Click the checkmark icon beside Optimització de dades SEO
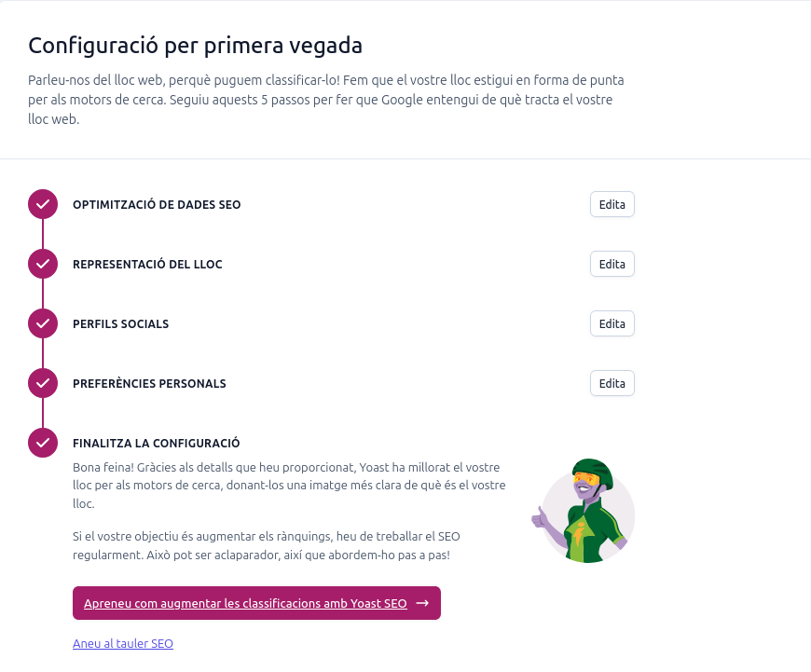Viewport: 811px width, 672px height. click(43, 204)
